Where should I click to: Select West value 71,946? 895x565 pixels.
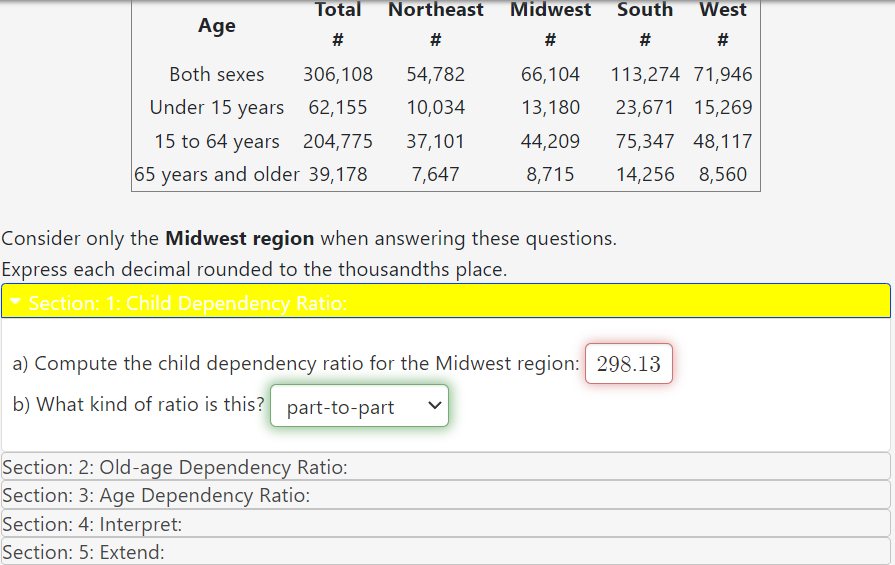(x=723, y=74)
